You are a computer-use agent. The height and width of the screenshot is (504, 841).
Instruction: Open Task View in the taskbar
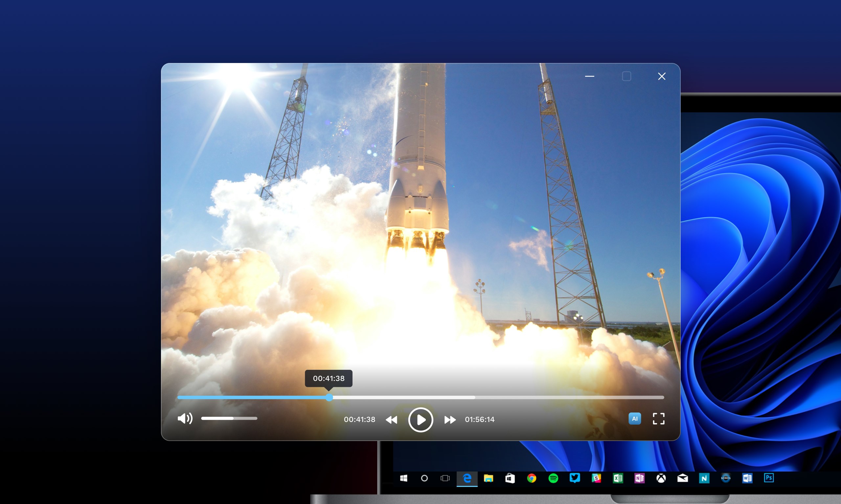(445, 478)
